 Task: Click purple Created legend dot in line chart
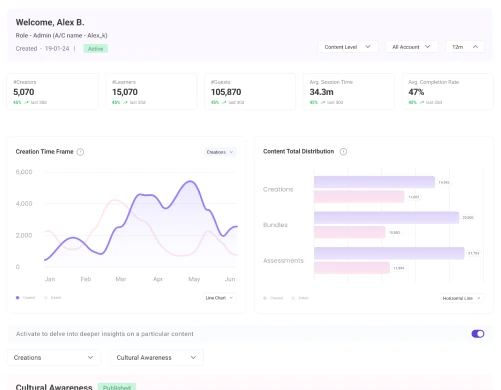[18, 298]
